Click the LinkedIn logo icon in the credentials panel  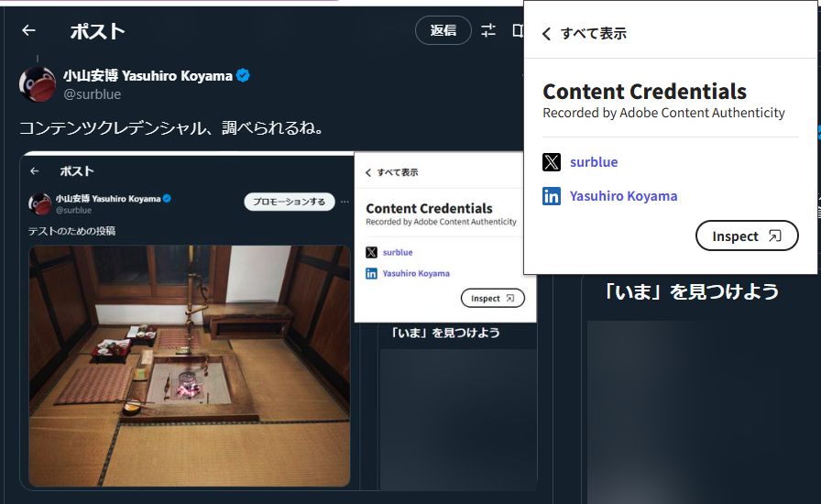tap(552, 196)
